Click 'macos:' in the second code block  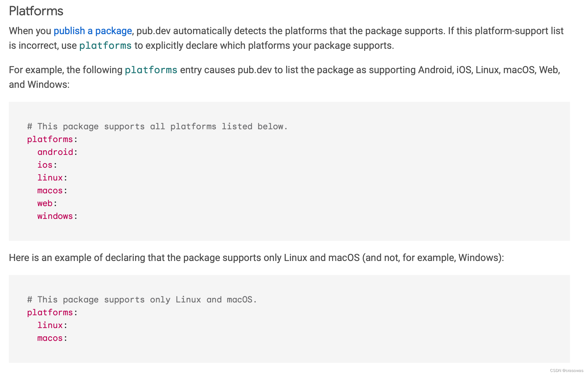tap(52, 338)
